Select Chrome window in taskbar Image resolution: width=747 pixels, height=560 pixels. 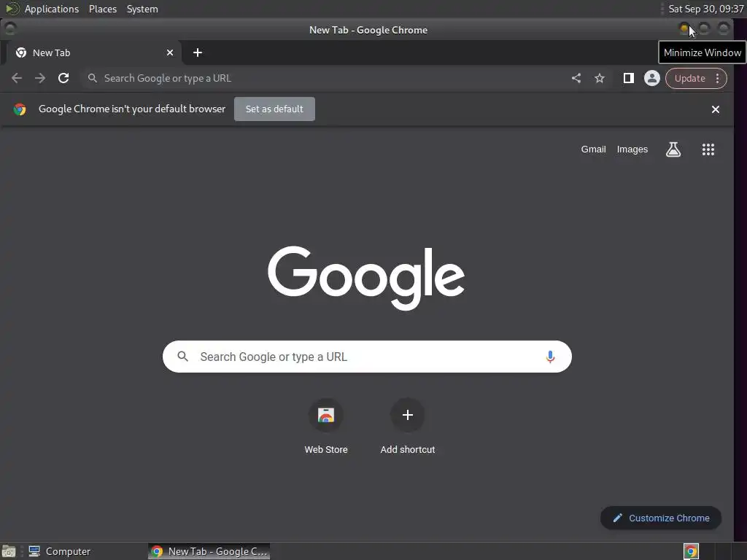209,551
